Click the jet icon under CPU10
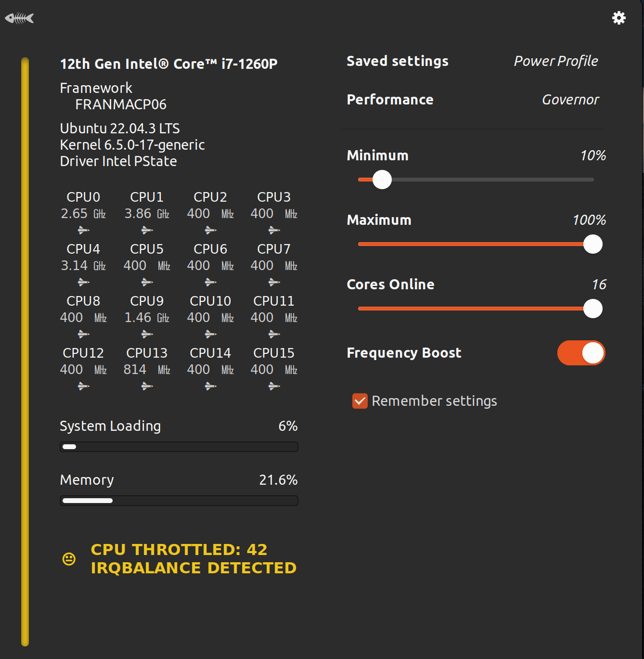Screen dimensions: 644x659 210,334
